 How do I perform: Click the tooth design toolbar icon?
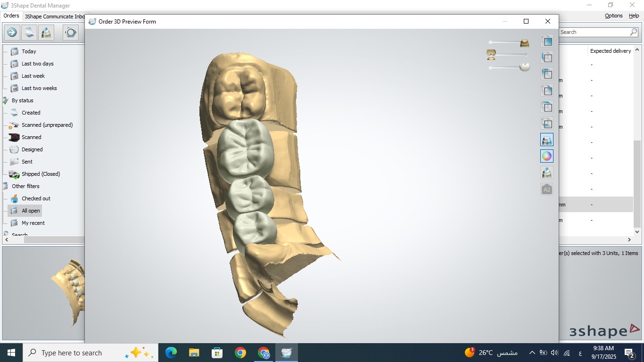tap(46, 33)
